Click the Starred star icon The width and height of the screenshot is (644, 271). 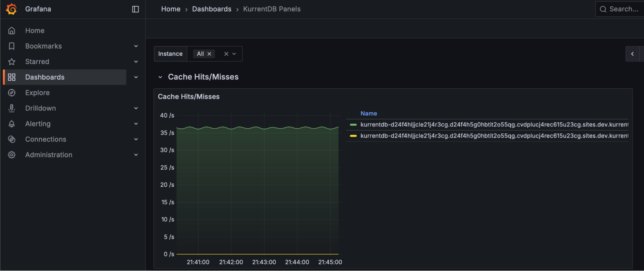coord(12,61)
